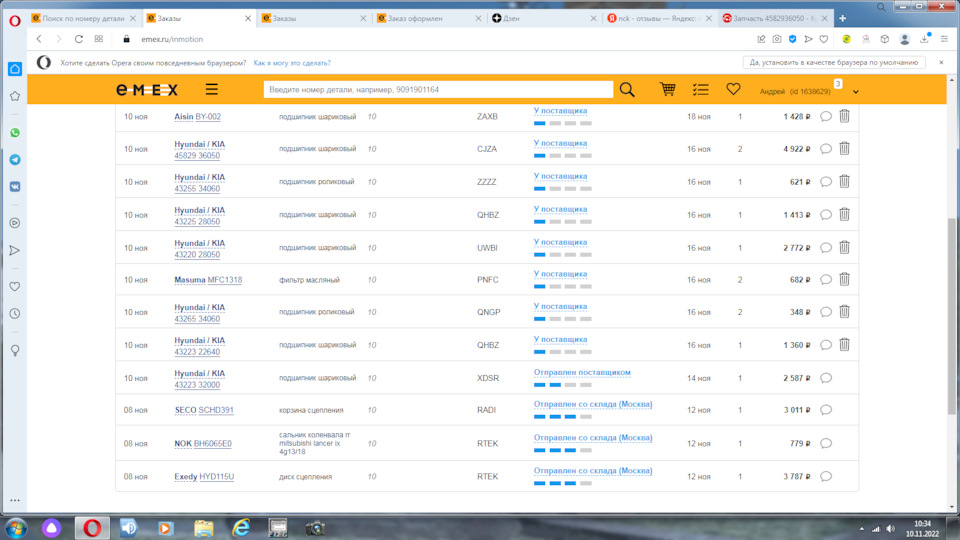
Task: Open Opera easy setup menu
Action: 944,39
